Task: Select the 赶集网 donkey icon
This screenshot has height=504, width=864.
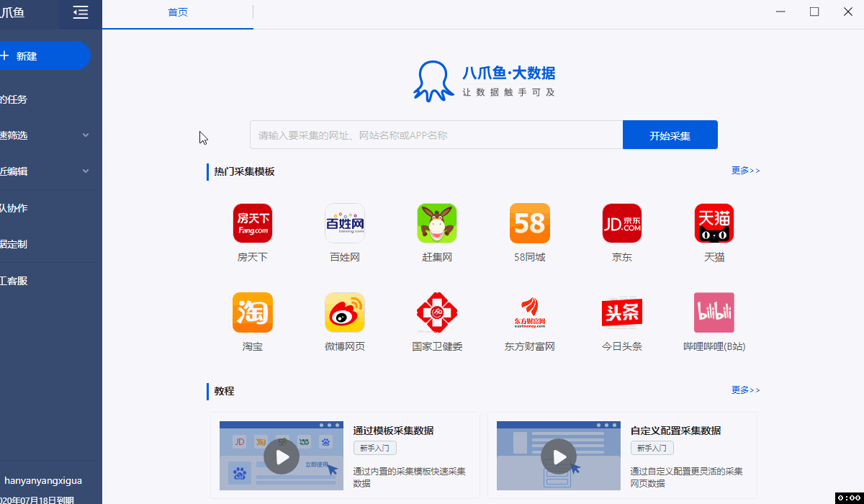Action: tap(437, 223)
